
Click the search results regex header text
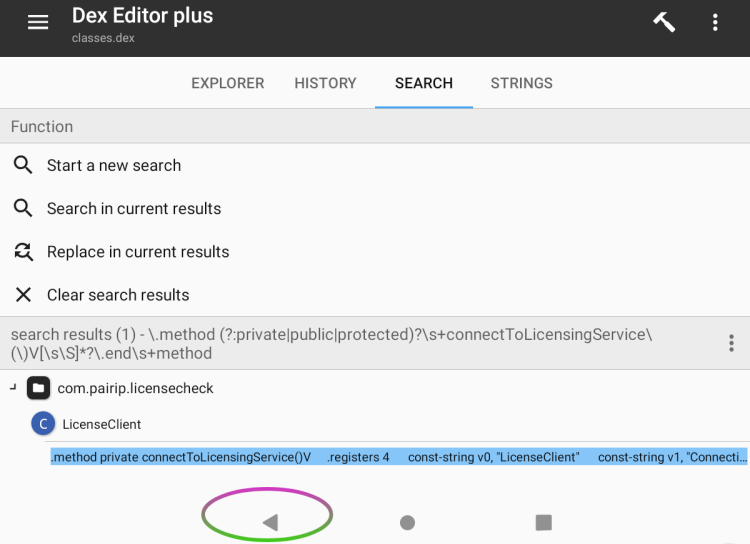[331, 344]
